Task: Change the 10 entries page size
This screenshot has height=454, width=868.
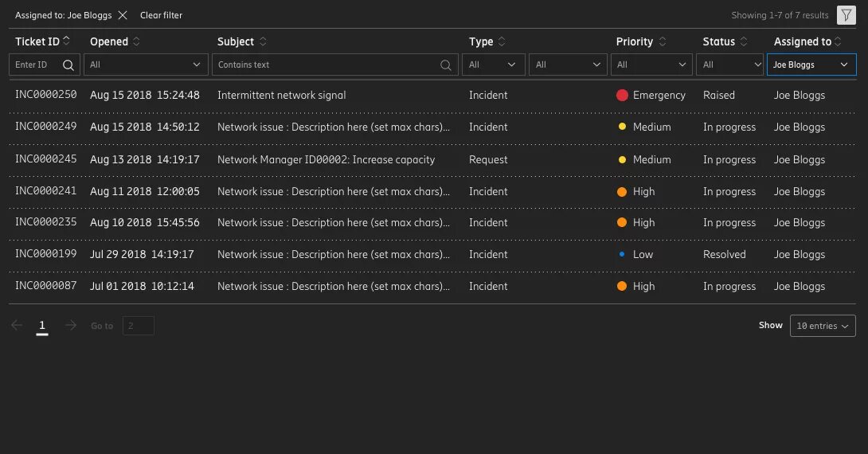Action: 823,326
